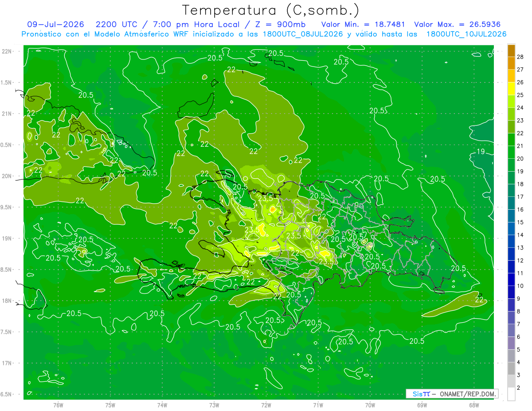Select the date text "09-Jul-2026"

click(x=55, y=24)
